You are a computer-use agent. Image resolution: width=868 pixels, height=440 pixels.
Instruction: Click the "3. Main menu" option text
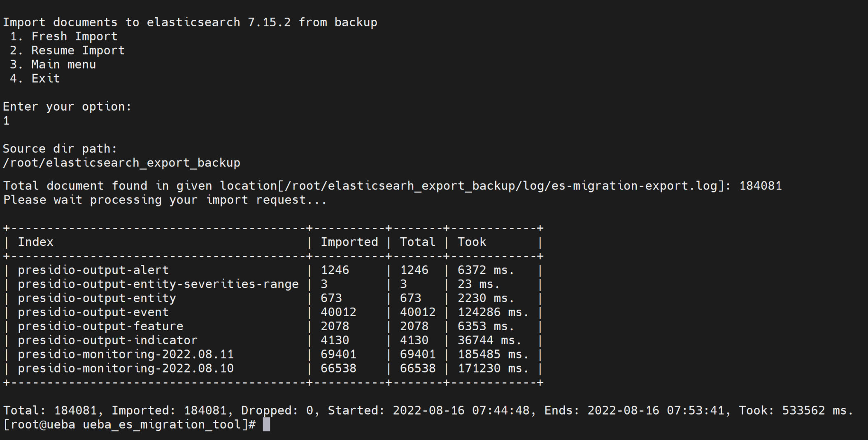53,65
